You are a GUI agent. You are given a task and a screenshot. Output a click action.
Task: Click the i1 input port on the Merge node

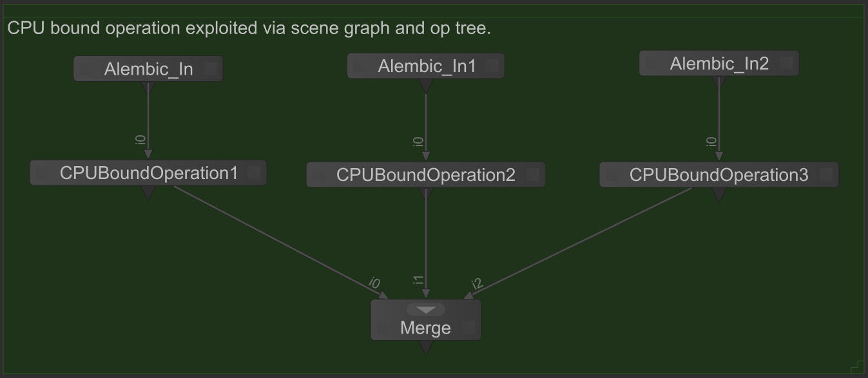pyautogui.click(x=425, y=293)
